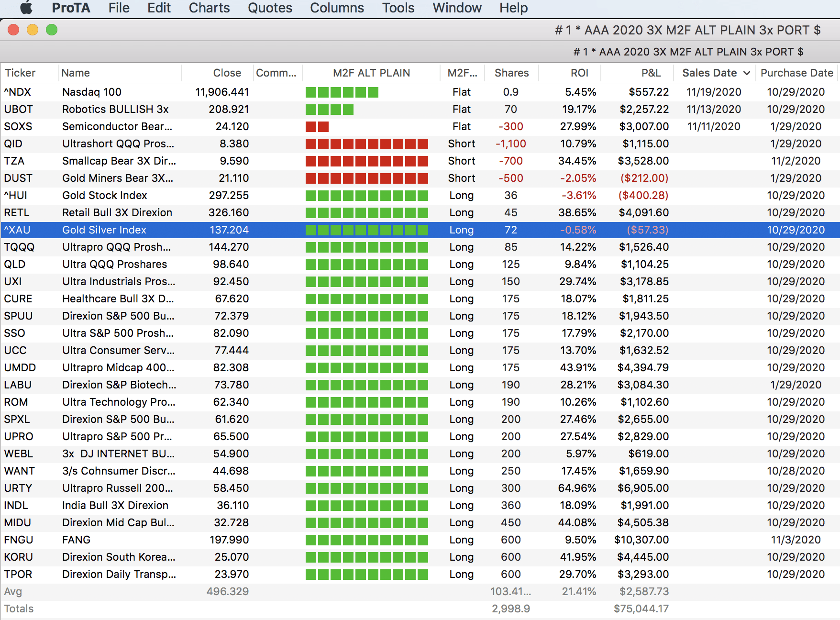Open the Tools menu
840x620 pixels.
coord(398,8)
